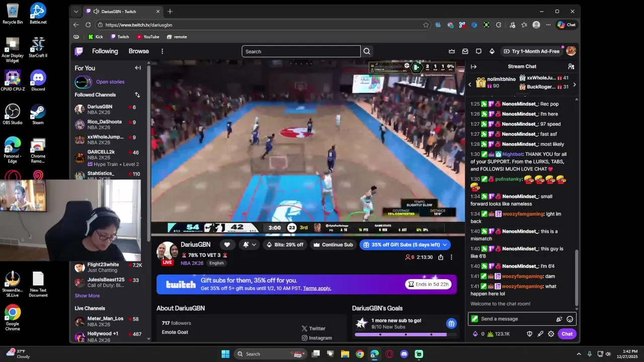Image resolution: width=644 pixels, height=362 pixels.
Task: Go to the Twitch home logo
Action: pos(79,51)
